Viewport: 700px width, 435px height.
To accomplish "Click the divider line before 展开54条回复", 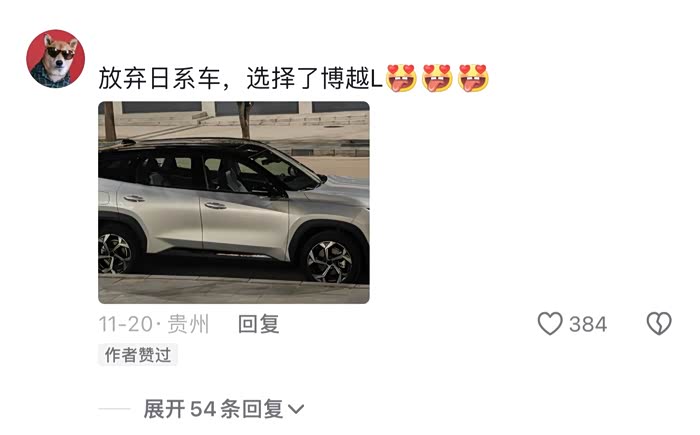I will click(114, 409).
